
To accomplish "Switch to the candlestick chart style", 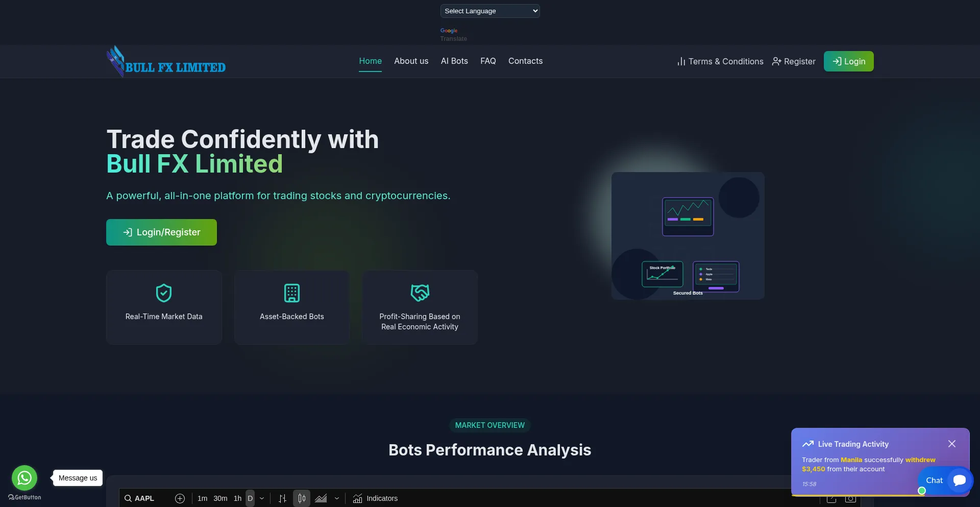I will [302, 498].
